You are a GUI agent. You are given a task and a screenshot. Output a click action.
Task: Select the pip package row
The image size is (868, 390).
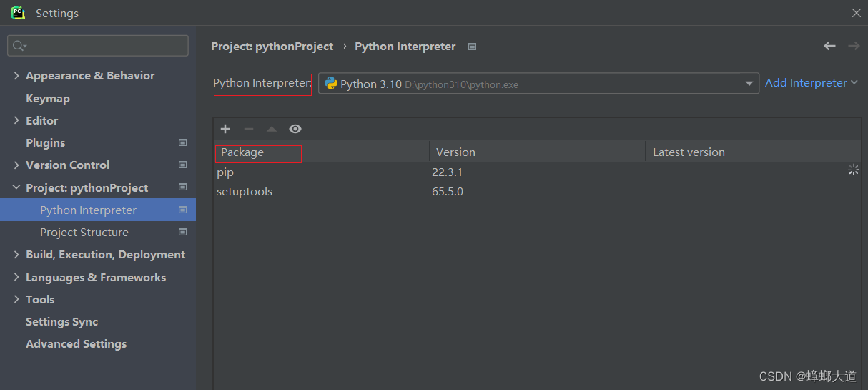[x=537, y=172]
